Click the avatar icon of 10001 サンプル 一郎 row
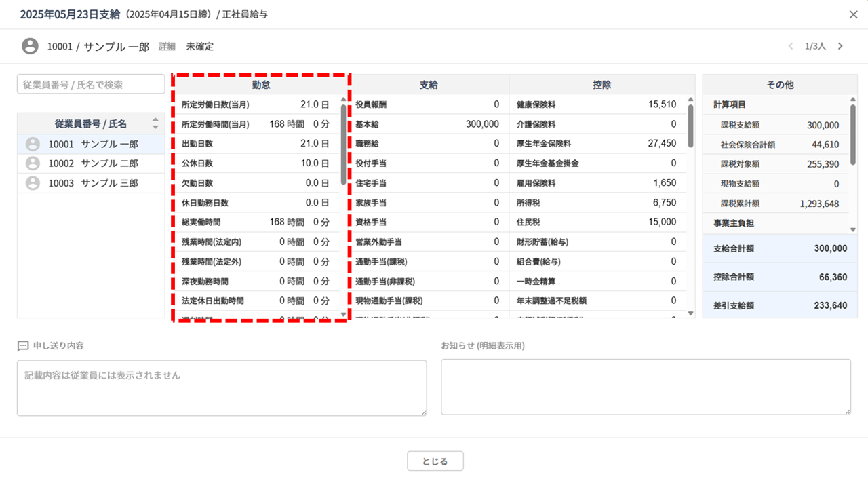 click(x=33, y=145)
